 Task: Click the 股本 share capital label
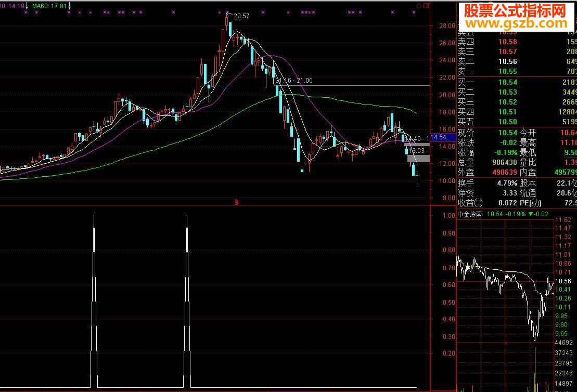pos(528,183)
